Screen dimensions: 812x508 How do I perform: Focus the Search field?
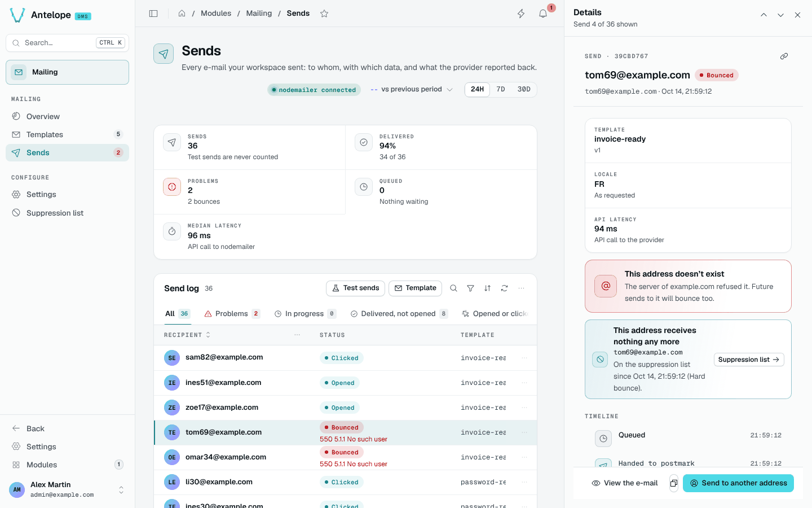67,43
